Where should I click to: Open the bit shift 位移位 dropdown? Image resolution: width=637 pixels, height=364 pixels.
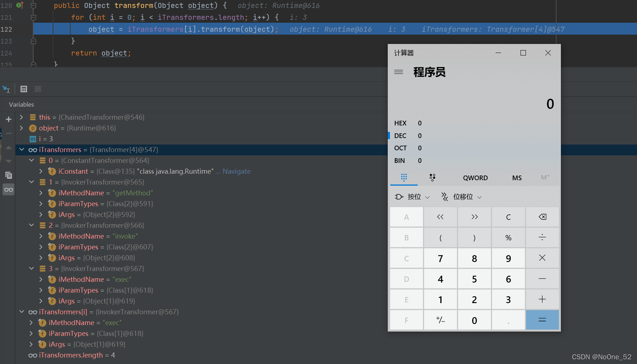click(x=462, y=197)
